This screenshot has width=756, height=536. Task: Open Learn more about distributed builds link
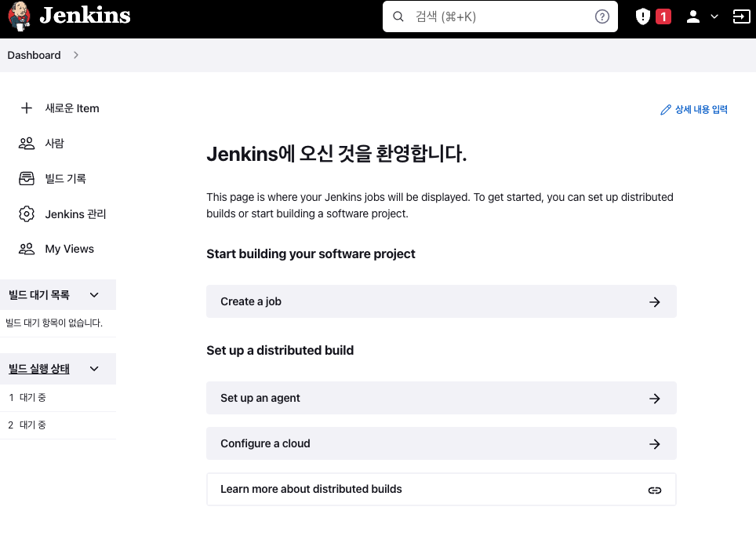pyautogui.click(x=442, y=489)
